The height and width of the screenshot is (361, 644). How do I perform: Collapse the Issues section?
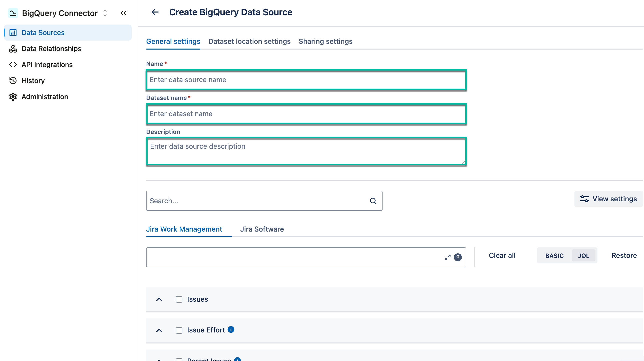(x=159, y=299)
